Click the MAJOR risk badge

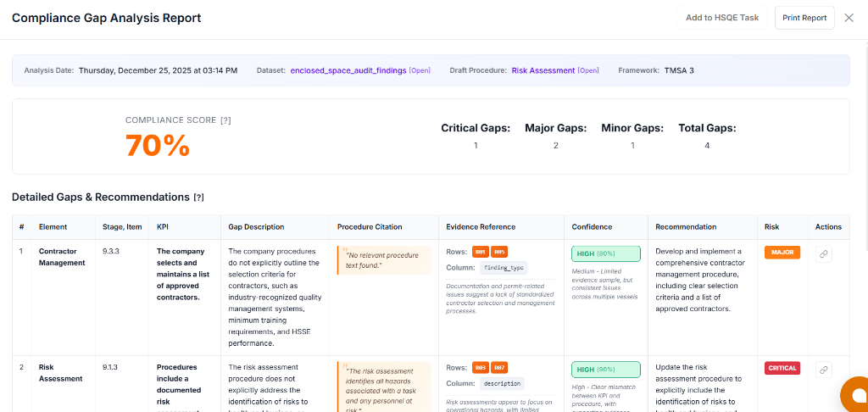click(782, 253)
